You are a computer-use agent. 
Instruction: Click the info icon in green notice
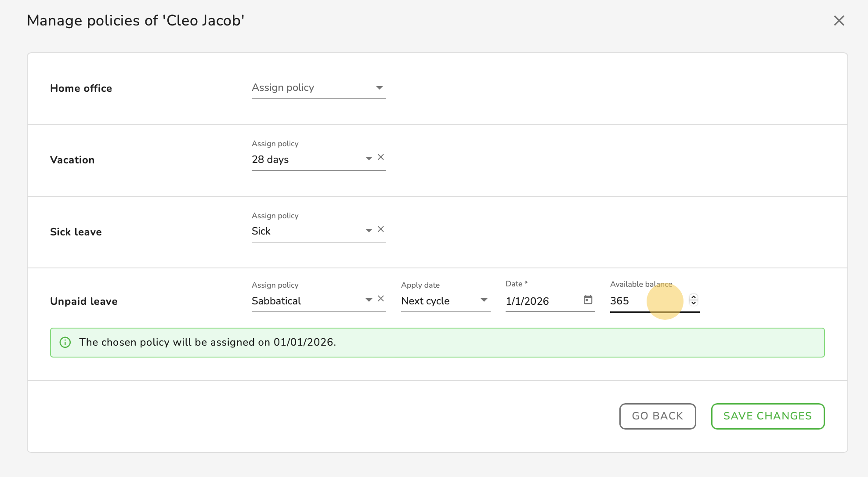(x=65, y=343)
